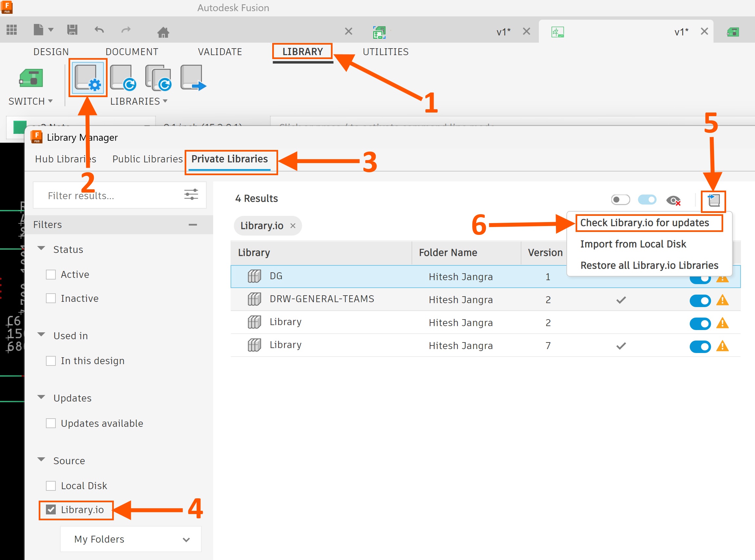Click the grey deactivate-all toggle in results header
Viewport: 755px width, 560px height.
pos(621,200)
